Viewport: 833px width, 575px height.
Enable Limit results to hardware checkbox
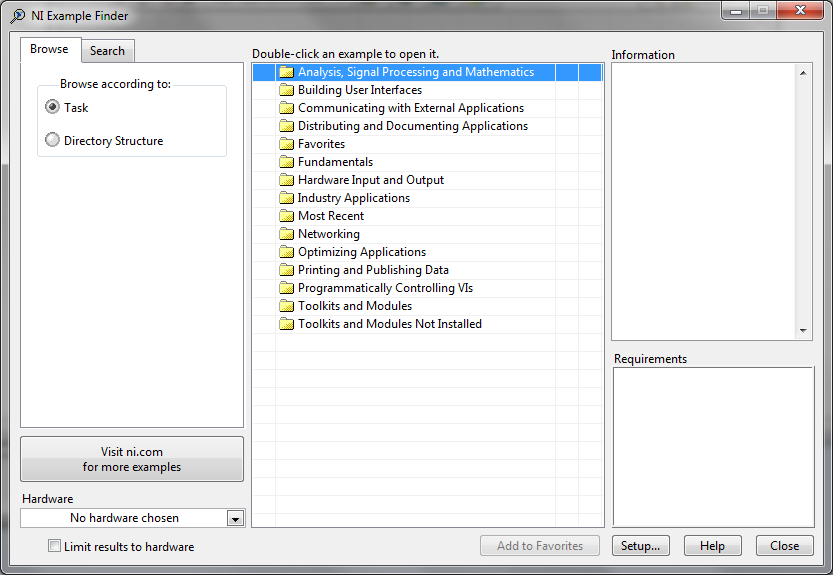pyautogui.click(x=54, y=546)
